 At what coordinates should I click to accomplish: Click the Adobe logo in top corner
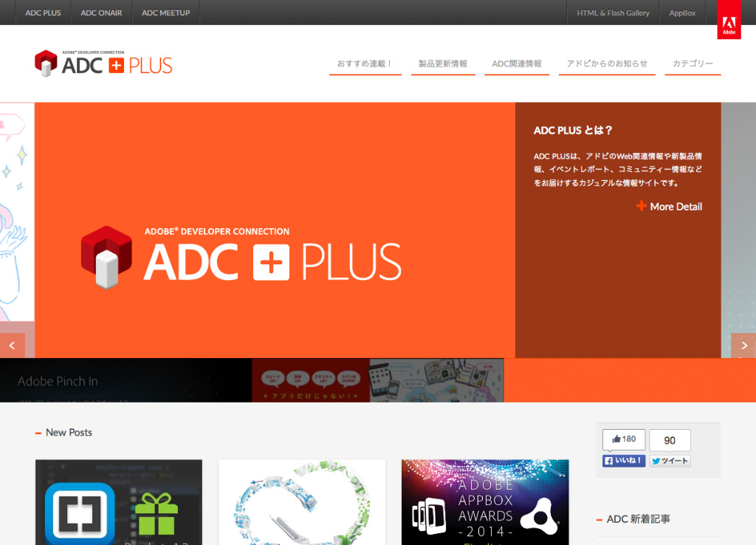(729, 20)
